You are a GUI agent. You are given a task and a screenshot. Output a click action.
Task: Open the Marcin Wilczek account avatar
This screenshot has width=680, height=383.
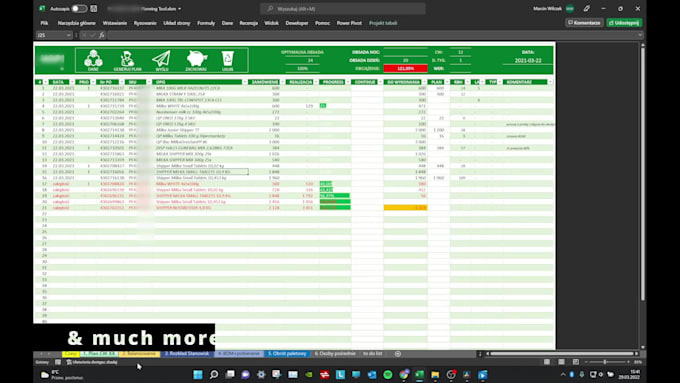570,9
